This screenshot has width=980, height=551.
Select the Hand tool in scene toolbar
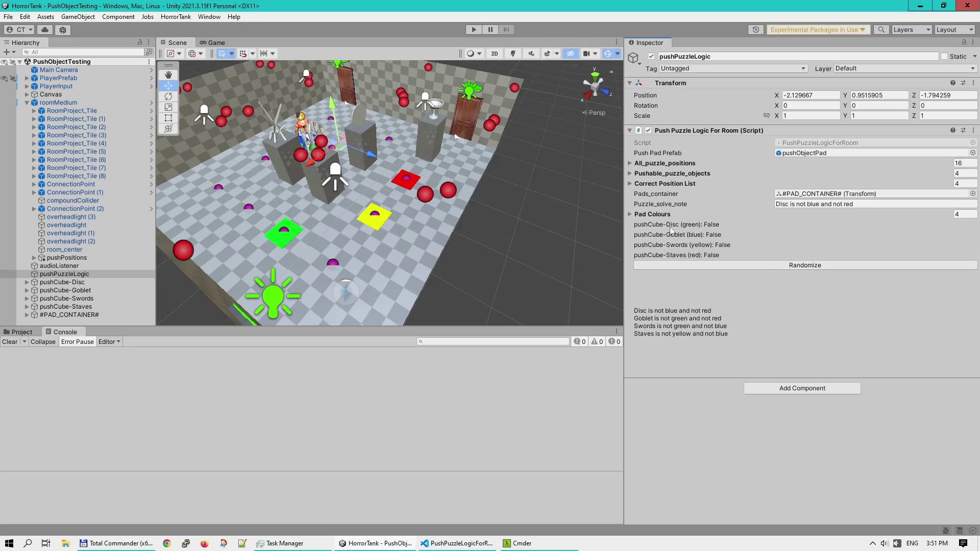pyautogui.click(x=168, y=75)
